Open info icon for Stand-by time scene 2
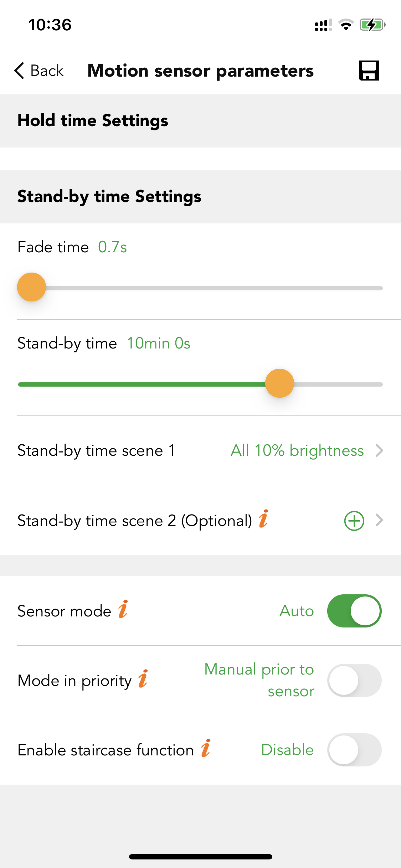401x868 pixels. pyautogui.click(x=263, y=519)
